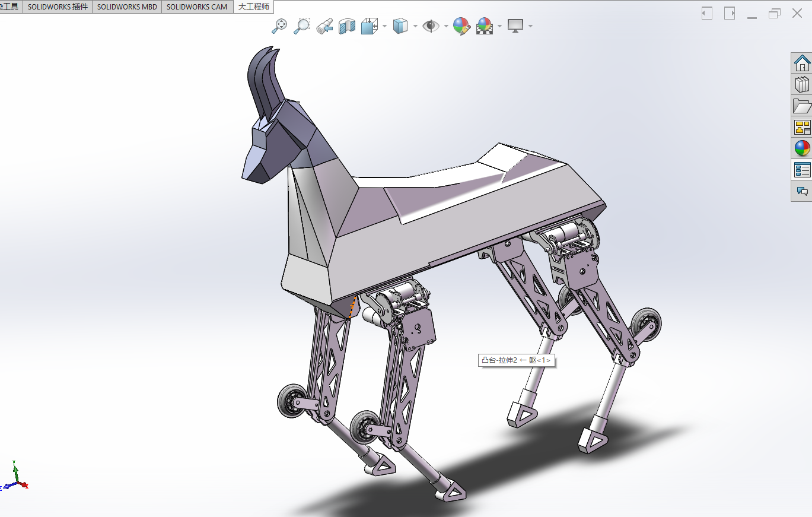Expand the Display Style dropdown arrow
The width and height of the screenshot is (812, 517).
pyautogui.click(x=415, y=26)
